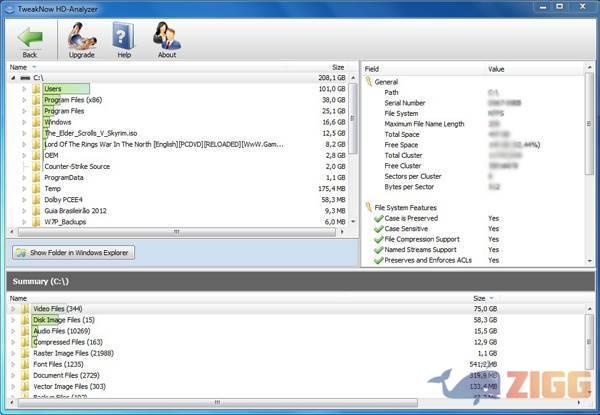Click the Preserves and Enforces ACLs checkmark

[x=378, y=260]
